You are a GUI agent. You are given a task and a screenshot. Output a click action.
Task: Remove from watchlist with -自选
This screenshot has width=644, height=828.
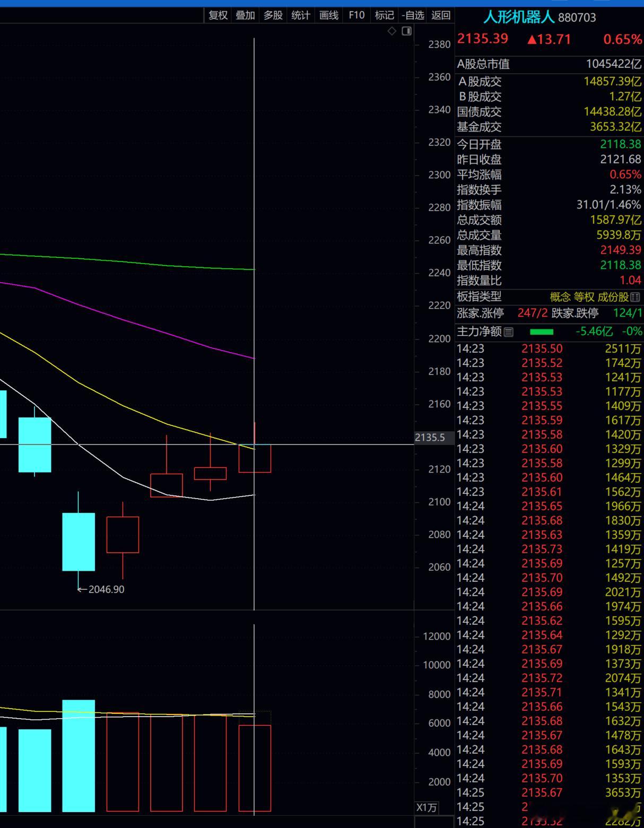413,15
